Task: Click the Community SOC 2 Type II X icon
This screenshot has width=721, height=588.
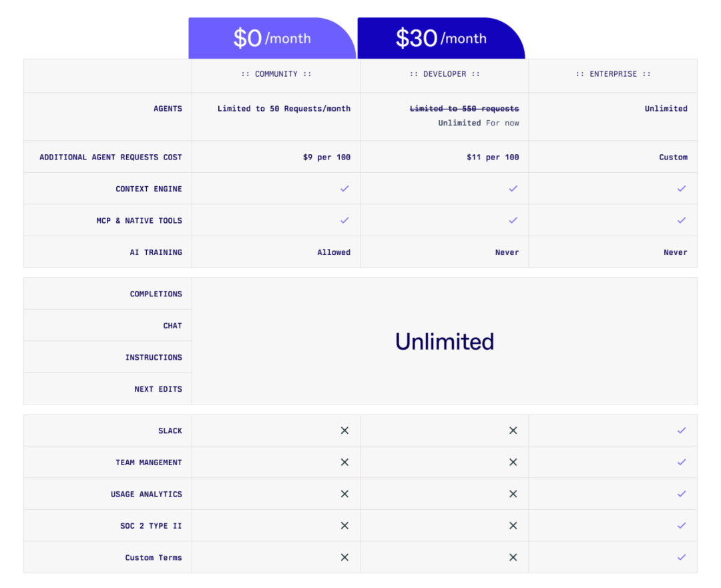Action: [x=344, y=525]
